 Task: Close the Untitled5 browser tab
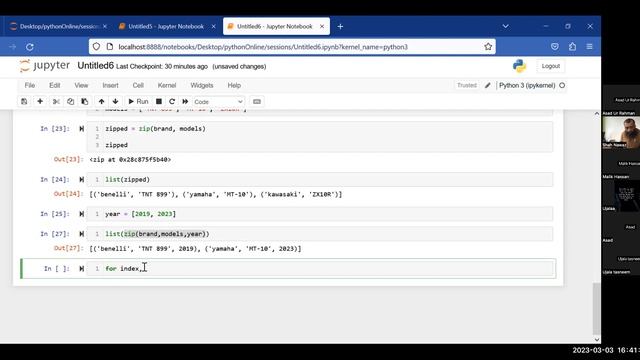tap(213, 27)
